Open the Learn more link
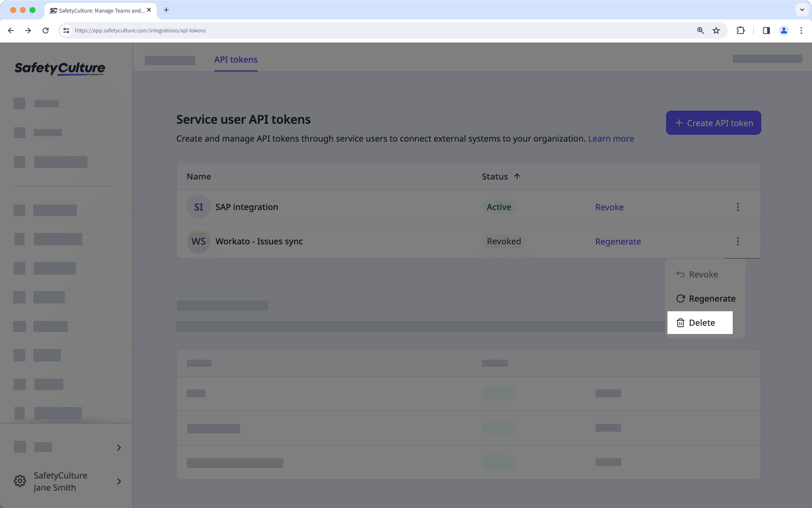This screenshot has height=508, width=812. 610,139
